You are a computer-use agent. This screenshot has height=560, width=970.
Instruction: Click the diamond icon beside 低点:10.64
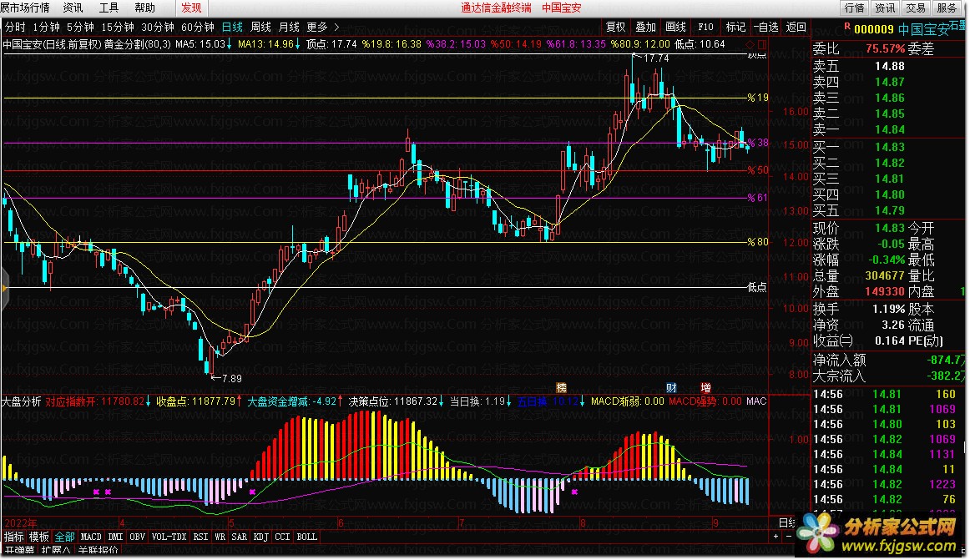tap(750, 44)
